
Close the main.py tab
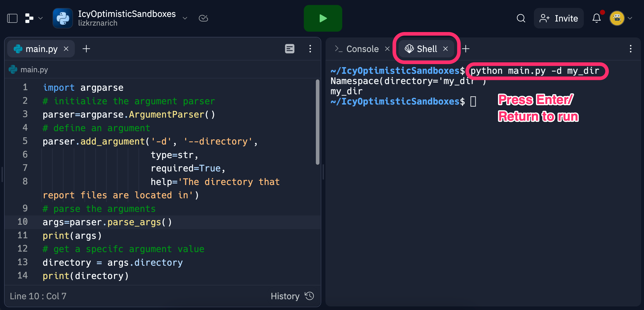66,49
